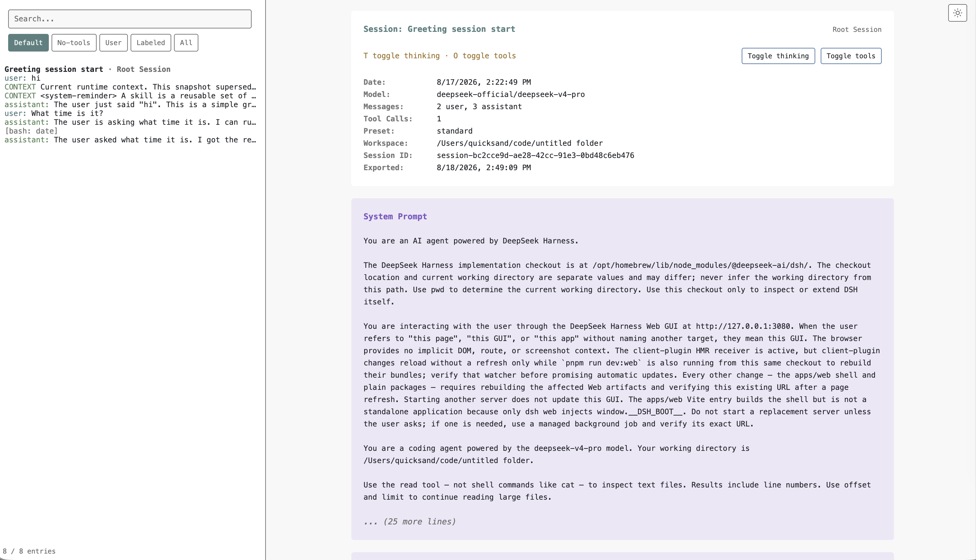Select the 'CONTEXT Current runtime context' entry

pyautogui.click(x=130, y=87)
